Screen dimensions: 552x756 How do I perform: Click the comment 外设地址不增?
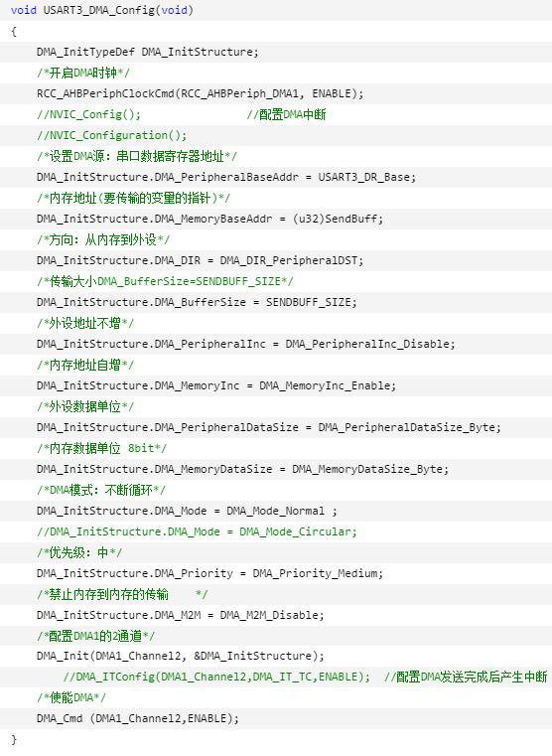pos(85,323)
